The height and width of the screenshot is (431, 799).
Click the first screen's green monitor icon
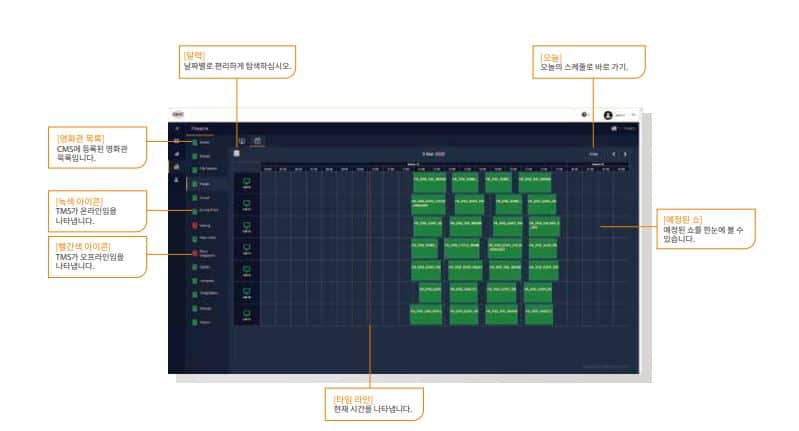[247, 183]
